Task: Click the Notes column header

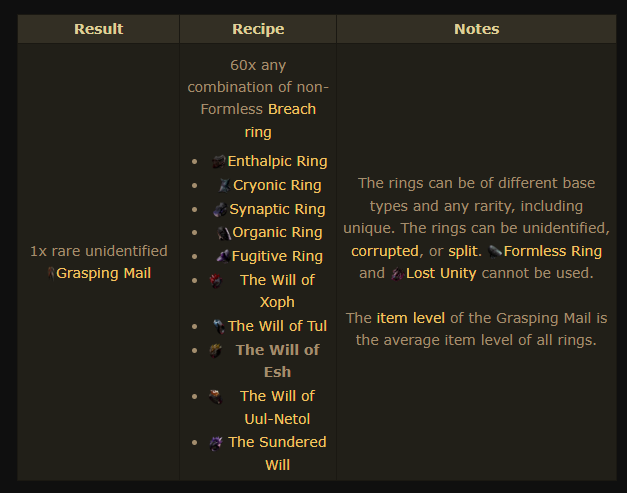Action: coord(476,29)
